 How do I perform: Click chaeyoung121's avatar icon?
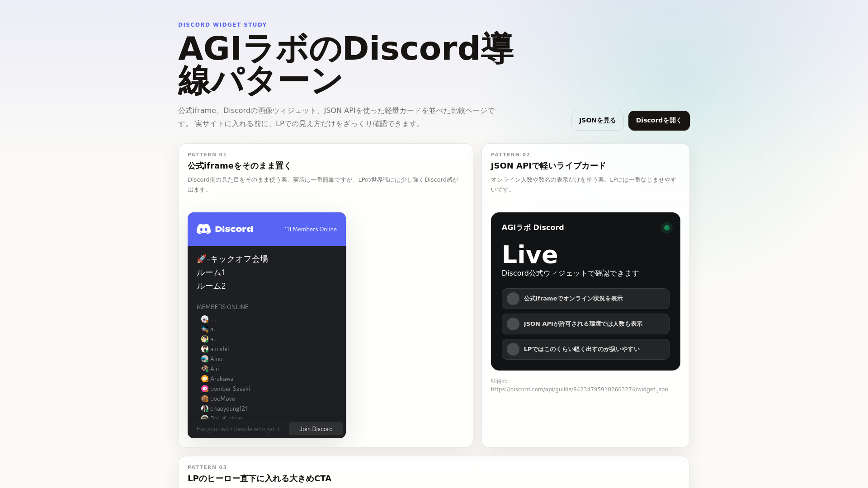click(205, 408)
